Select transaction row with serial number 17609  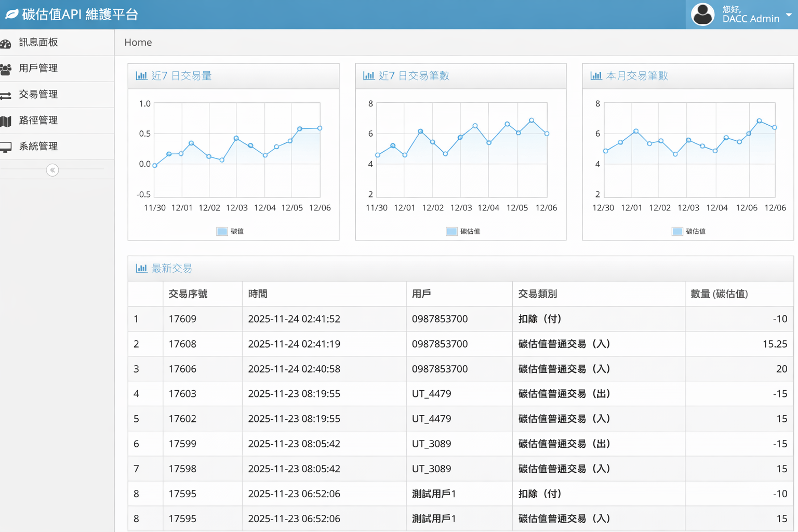(x=182, y=319)
